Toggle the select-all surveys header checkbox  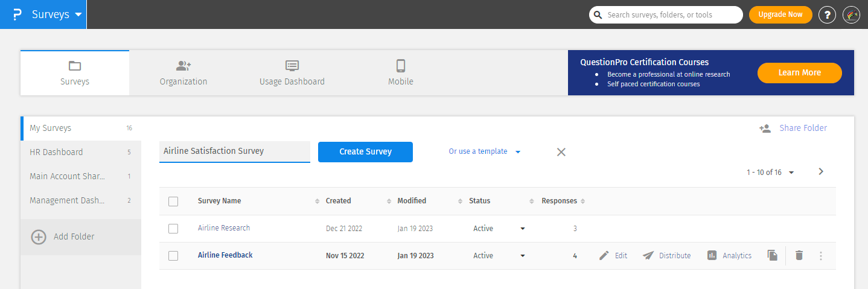tap(173, 202)
